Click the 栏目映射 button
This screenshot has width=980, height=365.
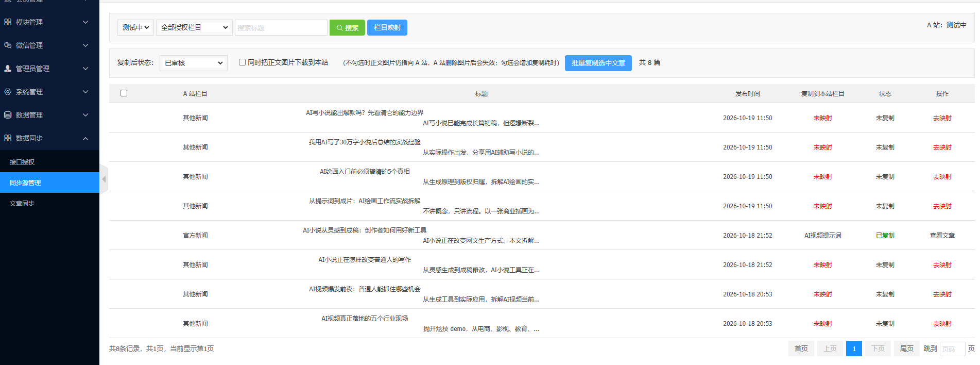pyautogui.click(x=387, y=27)
